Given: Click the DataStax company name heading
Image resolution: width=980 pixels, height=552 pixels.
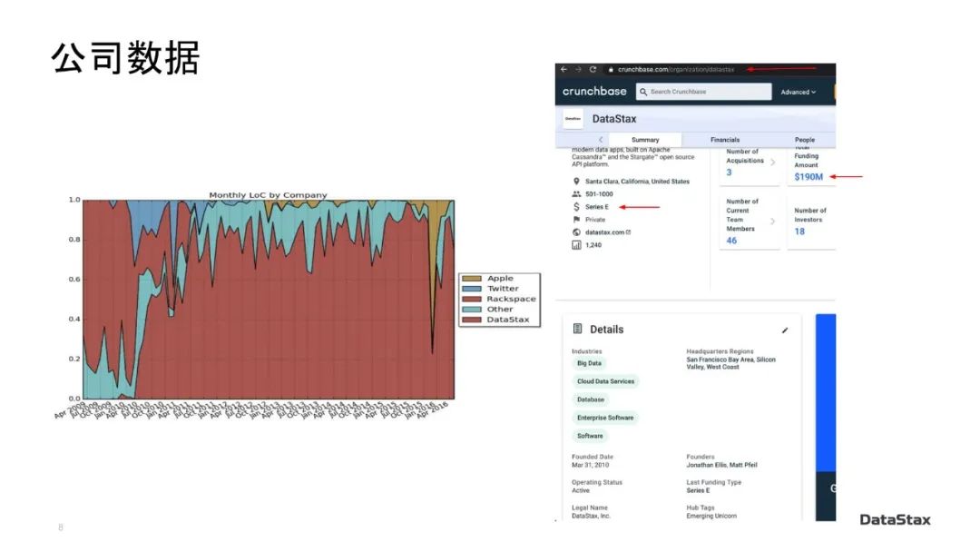Looking at the screenshot, I should point(613,119).
